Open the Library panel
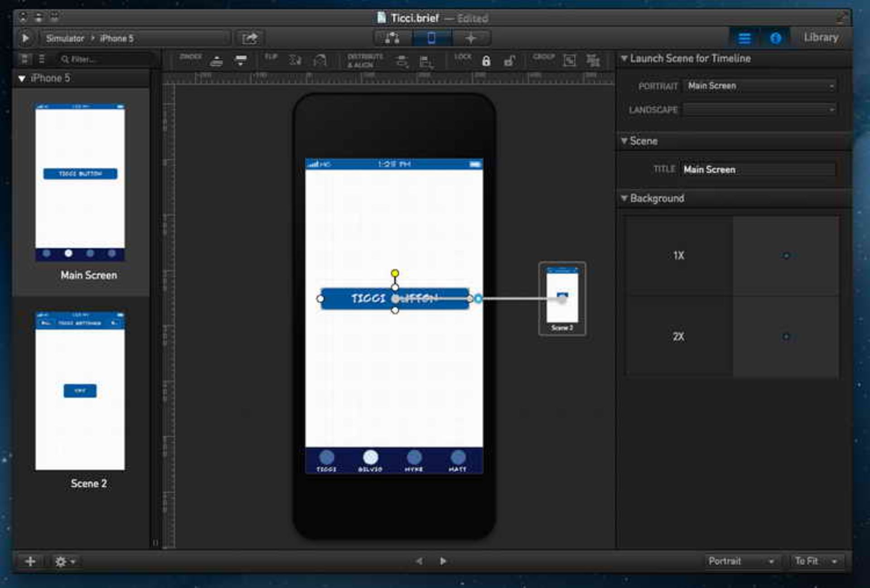Screen dimensions: 870x588 coord(820,37)
